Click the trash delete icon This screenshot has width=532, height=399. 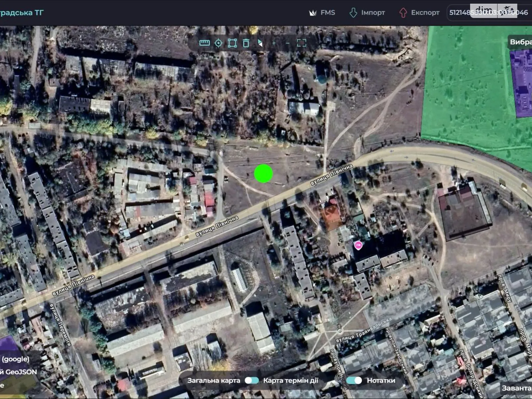[246, 43]
